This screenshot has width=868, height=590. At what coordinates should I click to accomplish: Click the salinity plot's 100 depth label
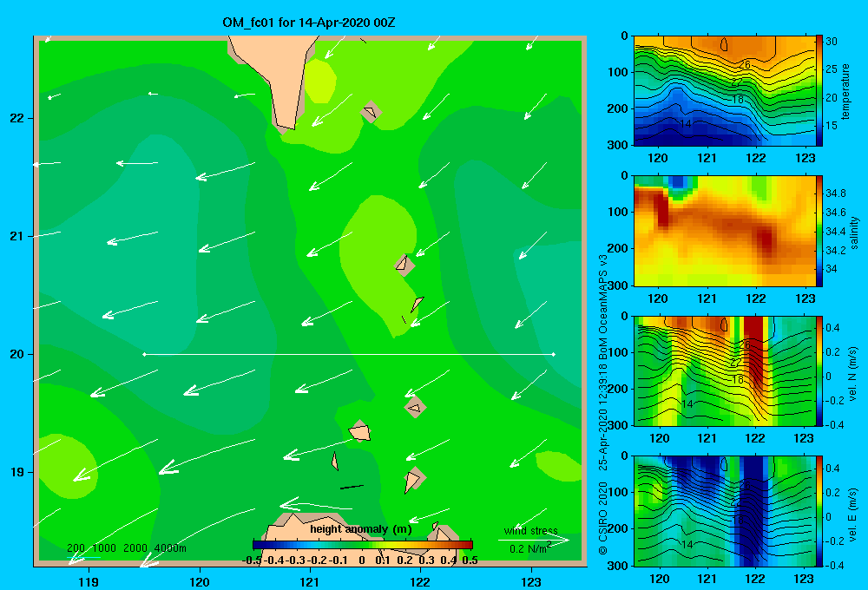[618, 212]
